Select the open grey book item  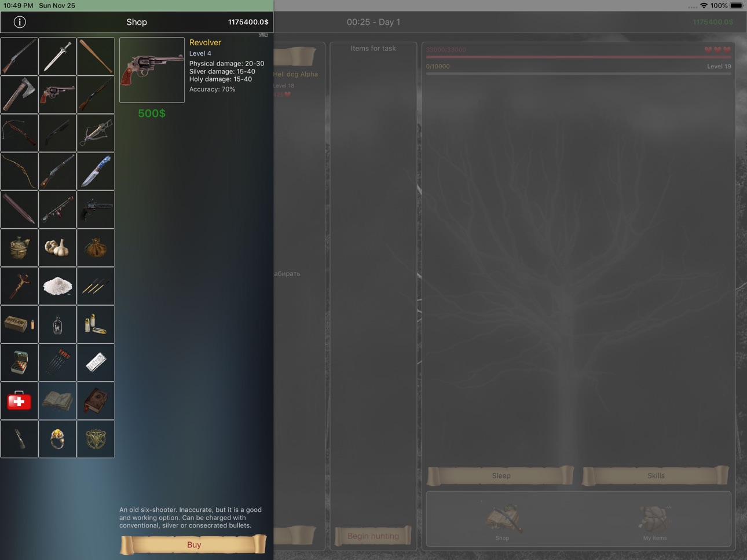click(x=57, y=400)
